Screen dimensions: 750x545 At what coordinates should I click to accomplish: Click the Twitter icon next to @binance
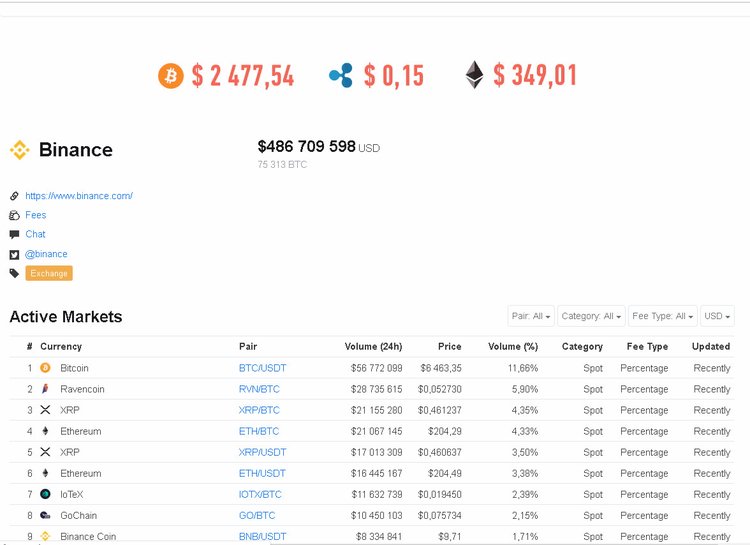tap(14, 255)
